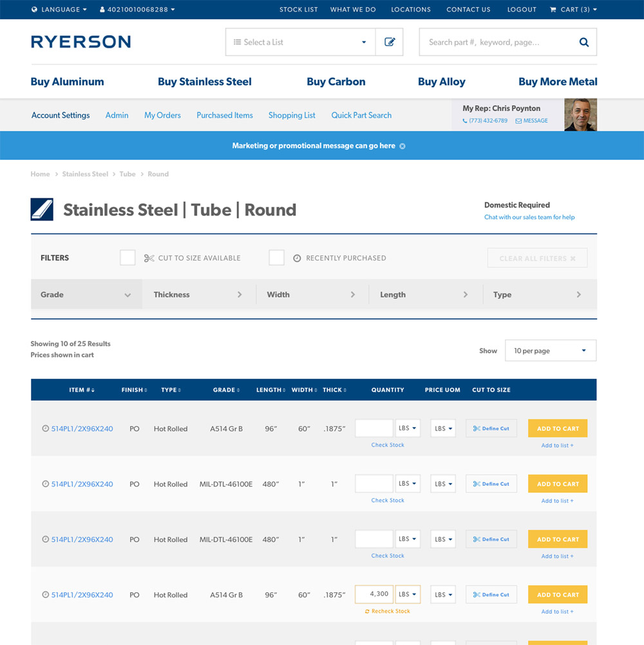The width and height of the screenshot is (644, 645).
Task: Open Buy Carbon menu
Action: click(x=336, y=81)
